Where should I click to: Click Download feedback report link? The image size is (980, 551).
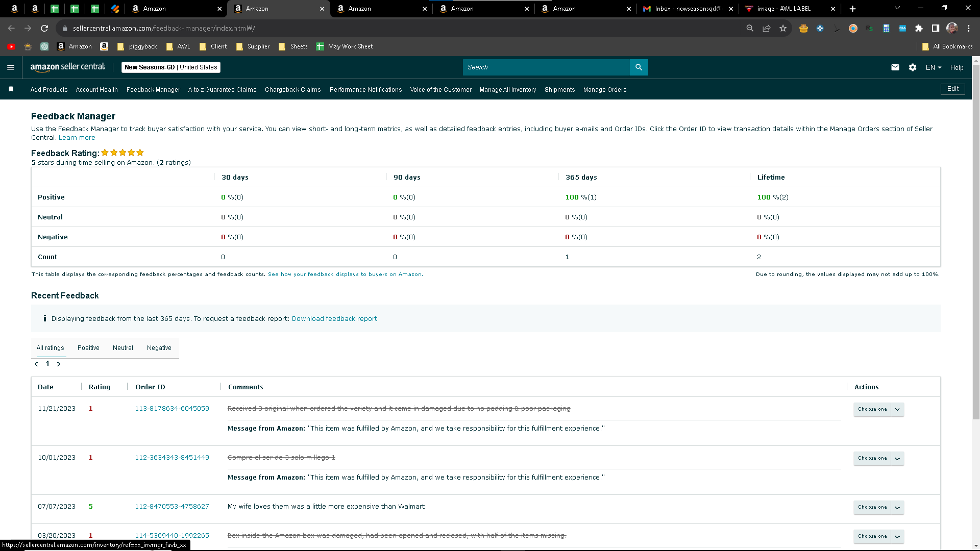coord(334,319)
